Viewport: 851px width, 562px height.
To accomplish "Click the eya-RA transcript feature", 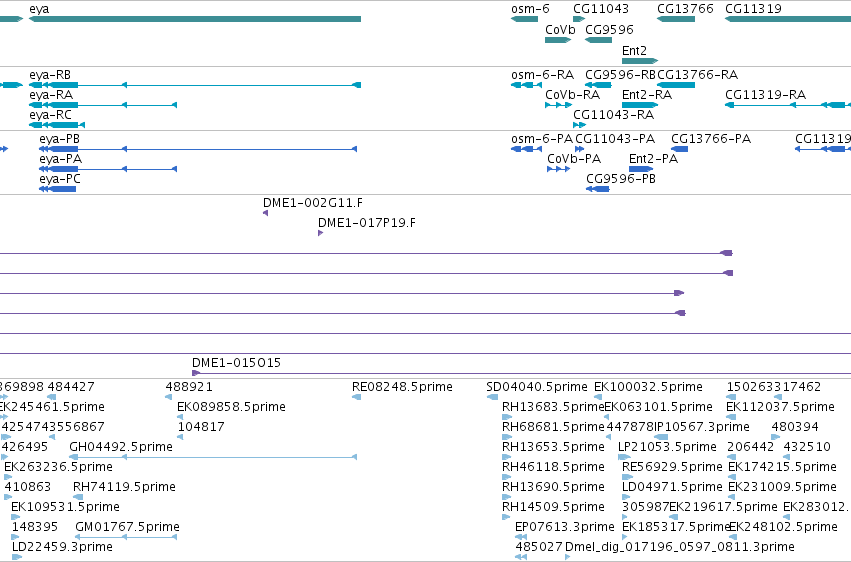I will pyautogui.click(x=103, y=105).
